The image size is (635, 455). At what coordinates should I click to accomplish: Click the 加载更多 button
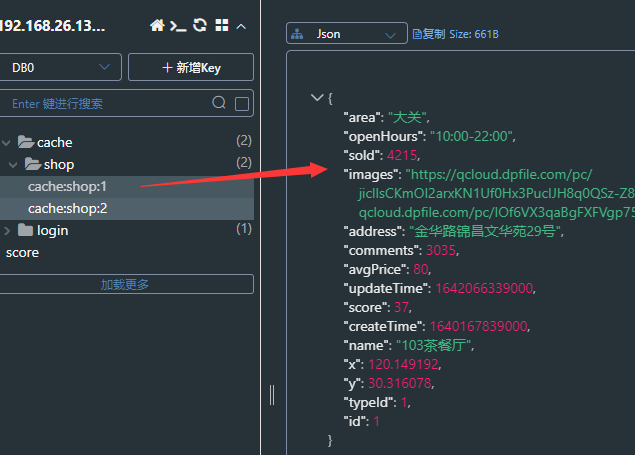pyautogui.click(x=126, y=284)
